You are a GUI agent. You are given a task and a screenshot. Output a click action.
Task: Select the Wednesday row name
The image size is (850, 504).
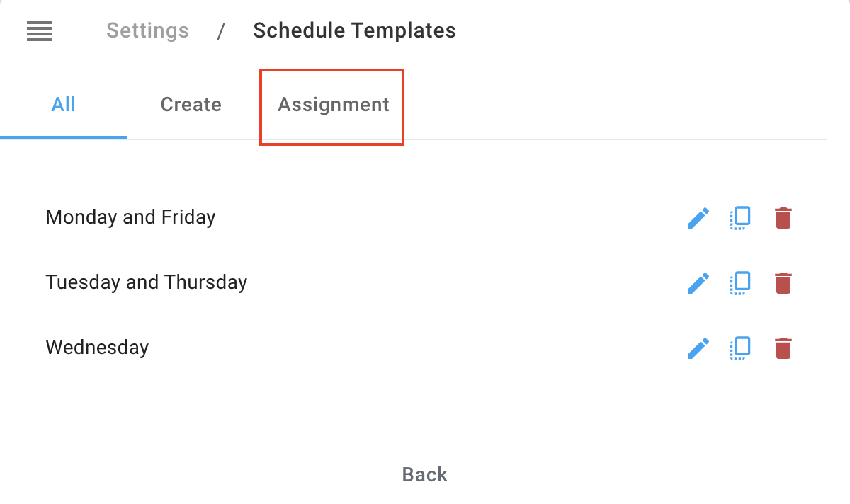[x=97, y=348]
